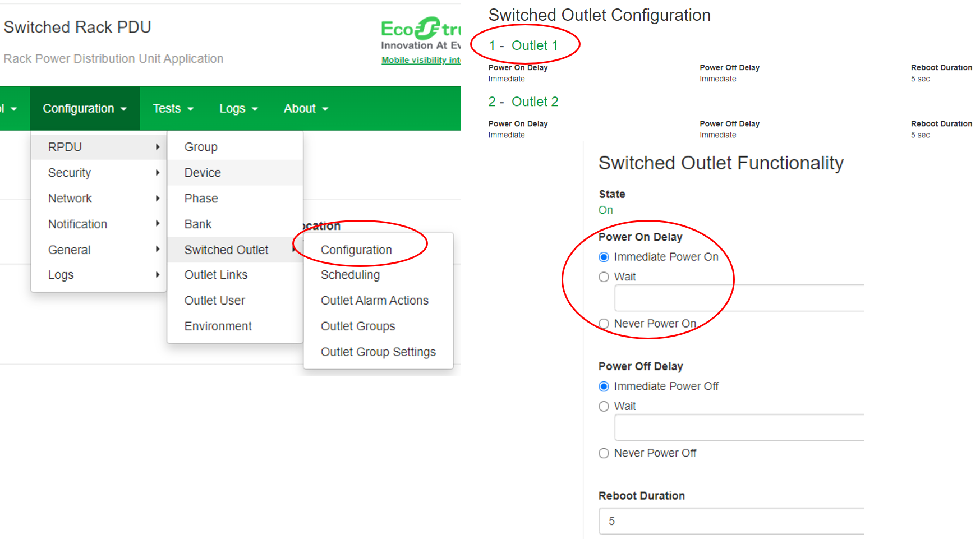The image size is (980, 539).
Task: Click the 'Switched Rack PDU' title
Action: (x=77, y=27)
